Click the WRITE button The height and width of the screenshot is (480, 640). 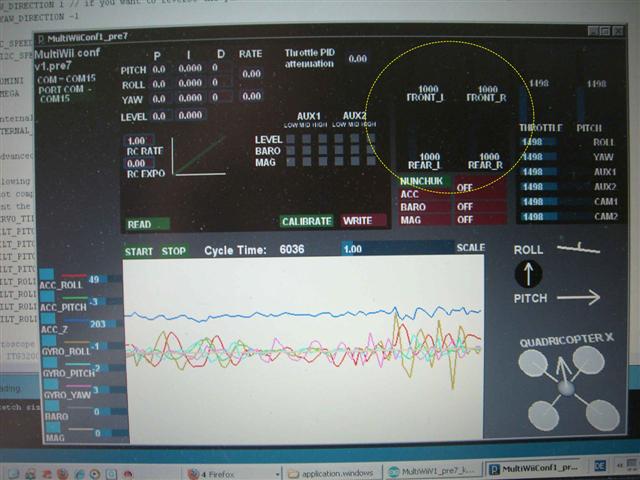pos(363,220)
